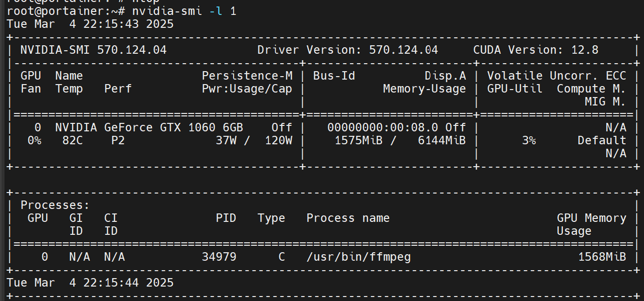644x301 pixels.
Task: Select the timestamp 'Tue Mar 4 22:15:43 2025'
Action: click(90, 23)
